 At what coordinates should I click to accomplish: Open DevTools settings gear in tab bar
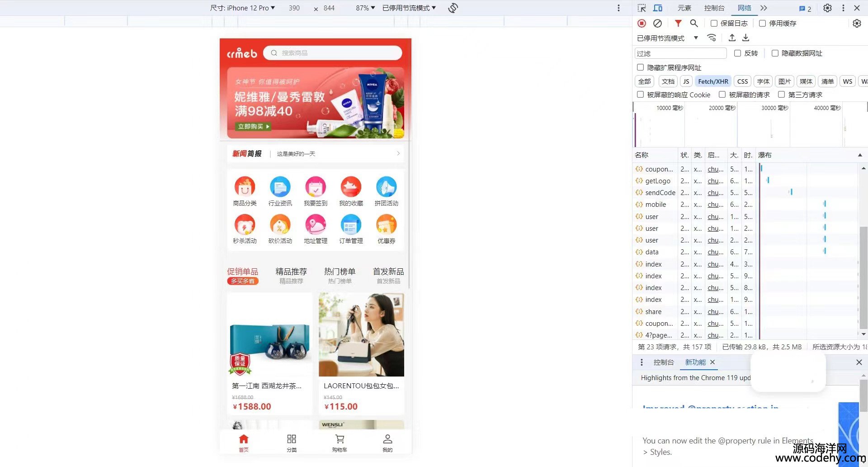click(x=827, y=8)
